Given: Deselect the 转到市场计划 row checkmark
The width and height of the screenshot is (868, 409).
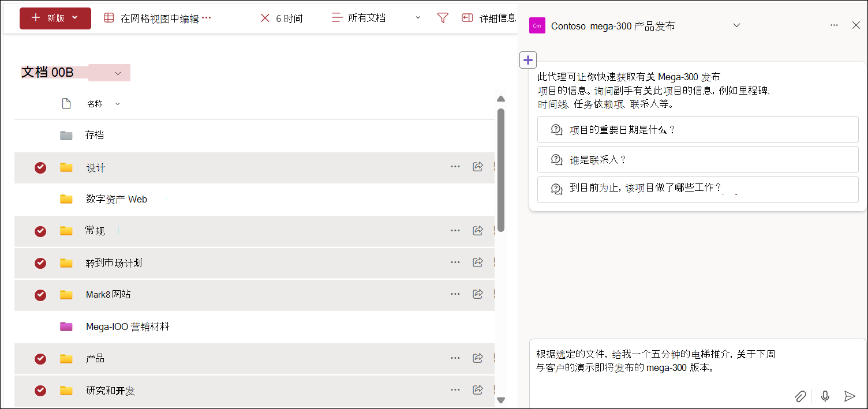Looking at the screenshot, I should click(x=40, y=263).
